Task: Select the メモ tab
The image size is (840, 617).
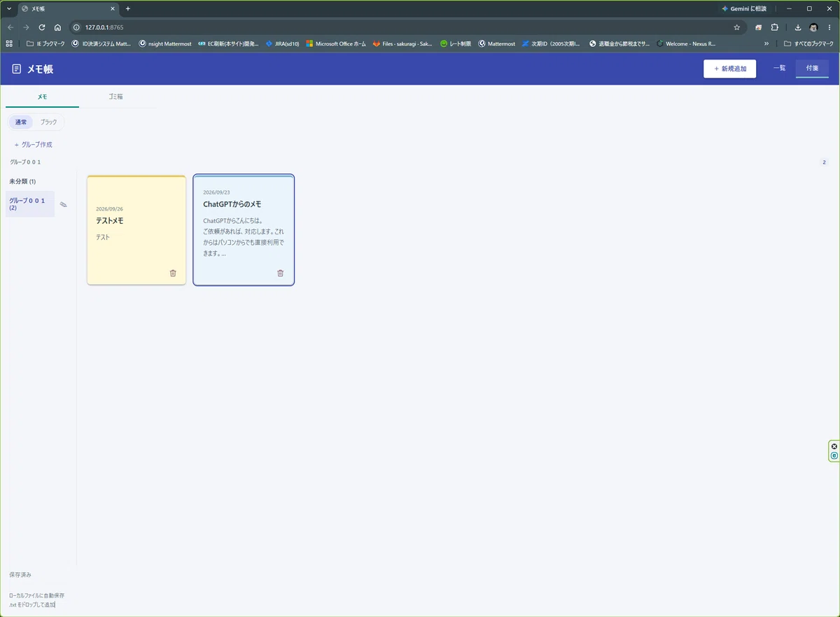Action: pos(42,97)
